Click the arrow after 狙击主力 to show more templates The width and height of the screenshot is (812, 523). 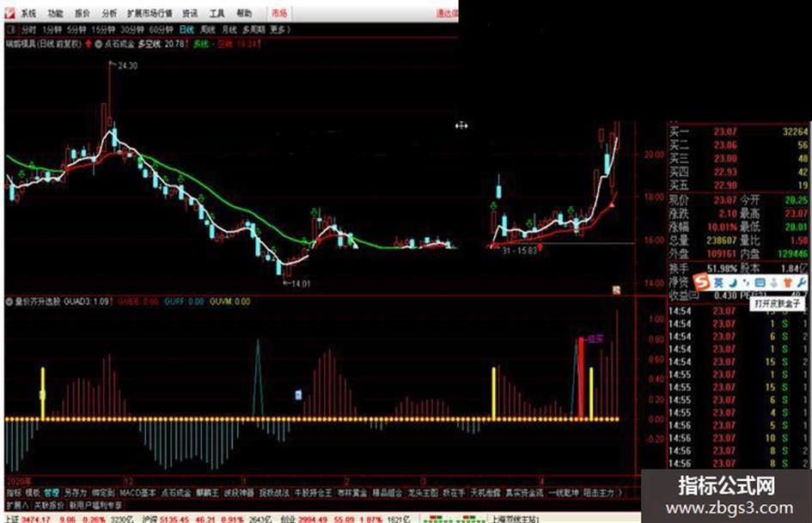620,492
